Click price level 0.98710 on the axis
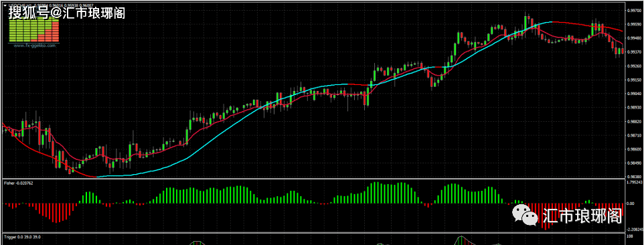The height and width of the screenshot is (245, 644). point(634,135)
